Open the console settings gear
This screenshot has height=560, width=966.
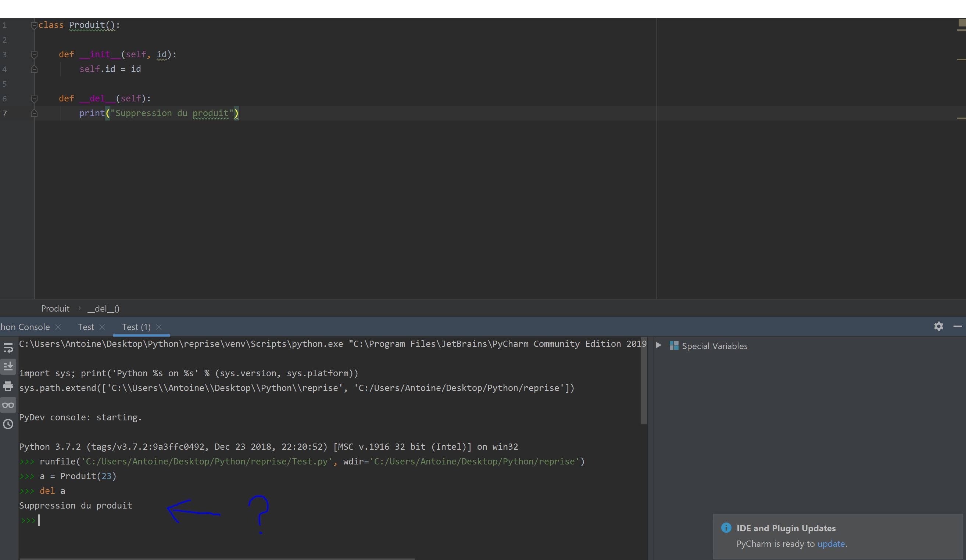(x=938, y=326)
